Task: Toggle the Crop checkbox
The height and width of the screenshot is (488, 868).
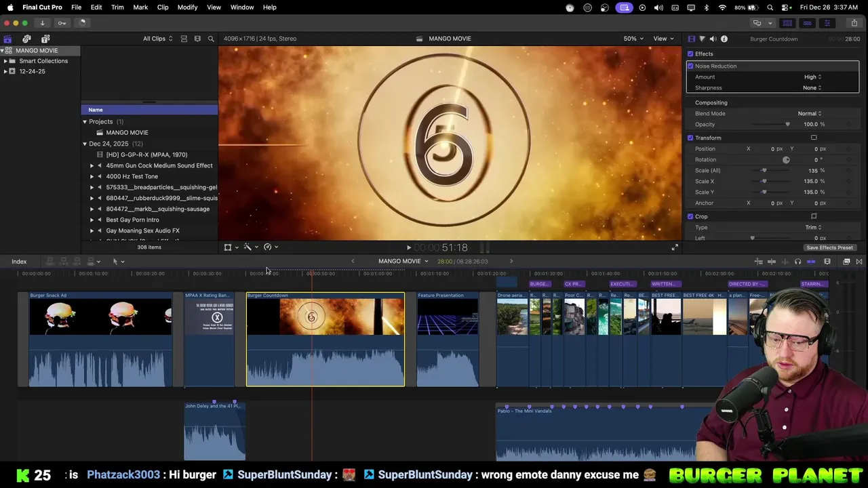Action: point(690,216)
